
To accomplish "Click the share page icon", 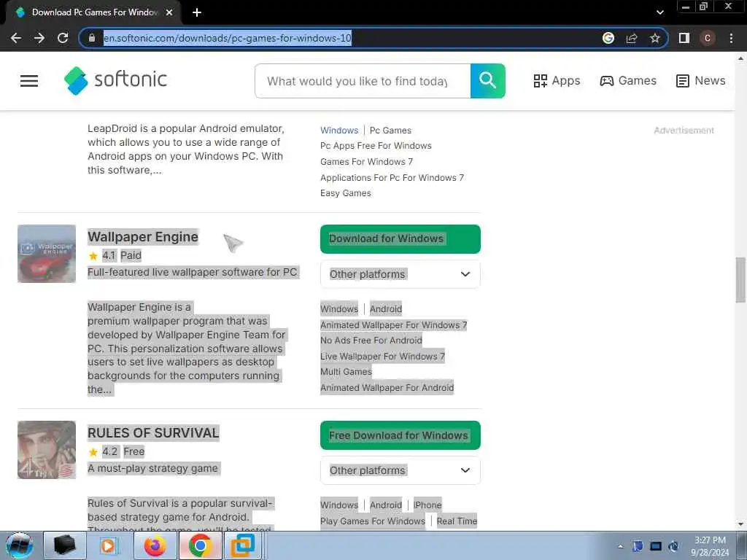I will coord(632,38).
